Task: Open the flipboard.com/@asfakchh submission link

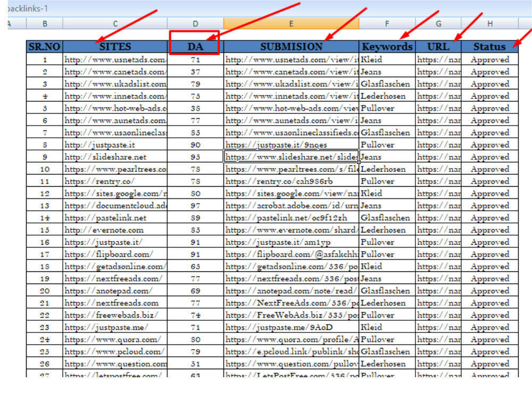Action: pyautogui.click(x=291, y=254)
